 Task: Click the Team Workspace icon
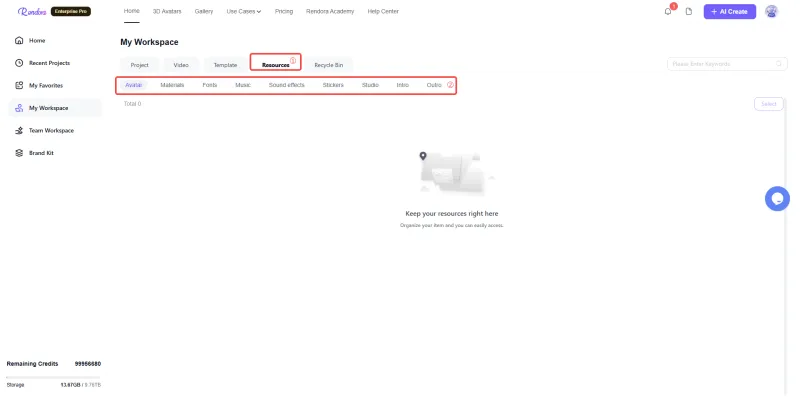(19, 130)
